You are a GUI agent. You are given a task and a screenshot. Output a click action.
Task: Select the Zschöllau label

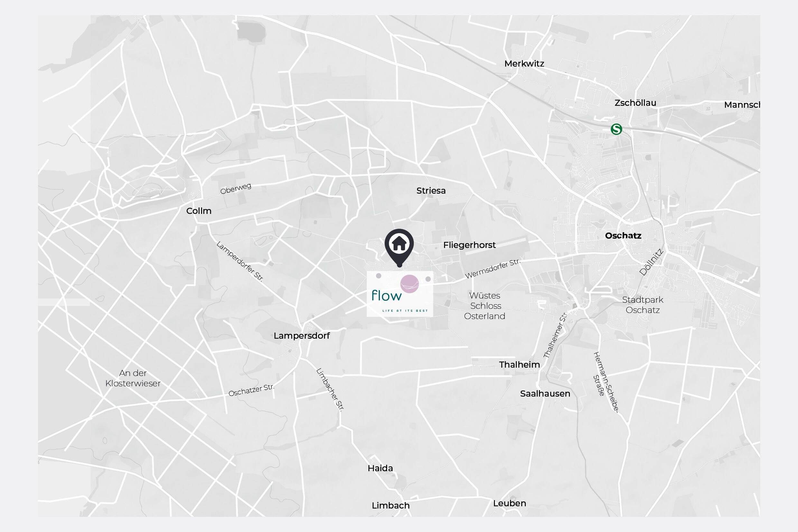point(636,103)
